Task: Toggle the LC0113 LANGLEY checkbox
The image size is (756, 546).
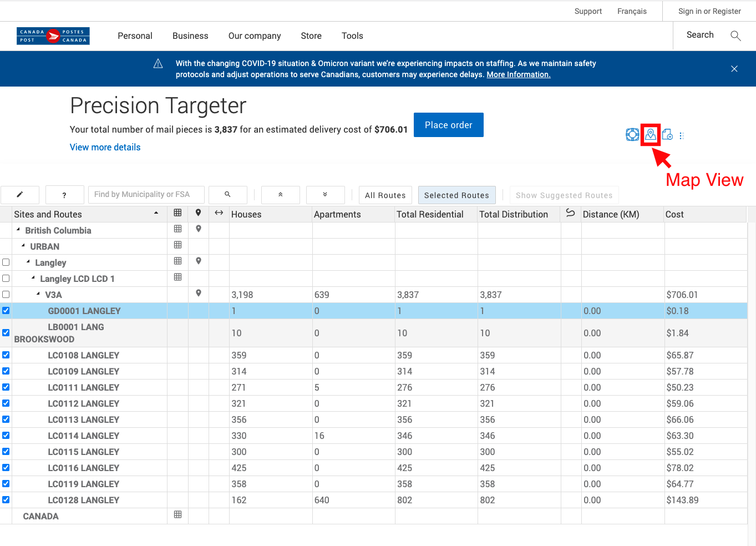Action: point(6,419)
